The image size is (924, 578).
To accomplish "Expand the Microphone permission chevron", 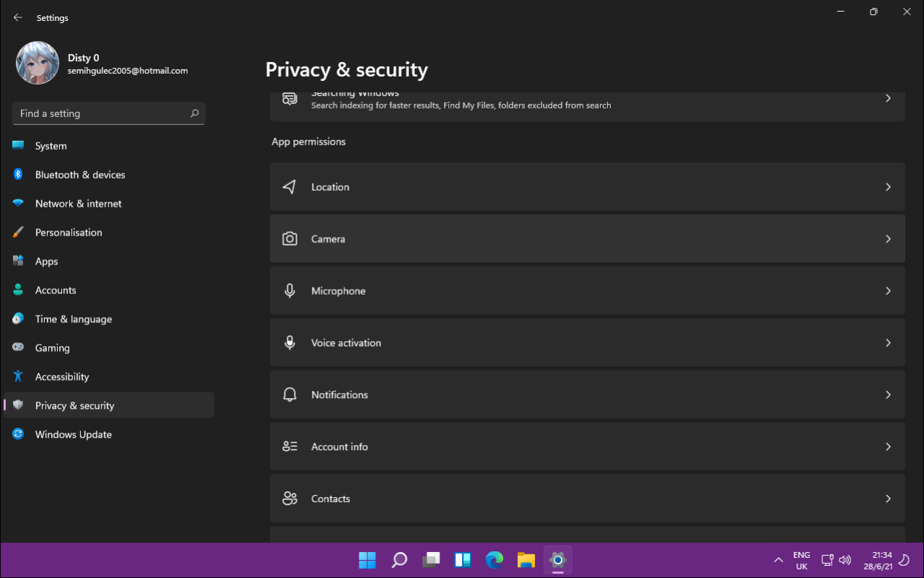I will (889, 291).
